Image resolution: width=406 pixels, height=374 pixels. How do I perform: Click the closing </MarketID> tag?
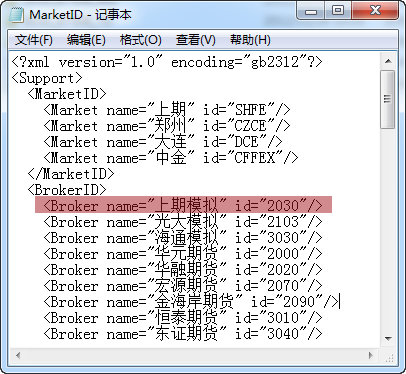point(71,174)
